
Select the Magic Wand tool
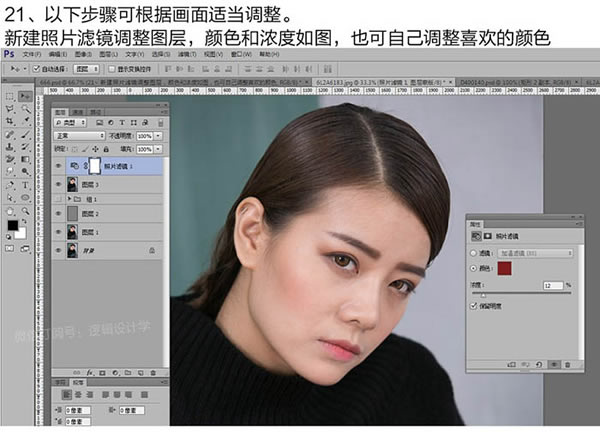pyautogui.click(x=25, y=109)
